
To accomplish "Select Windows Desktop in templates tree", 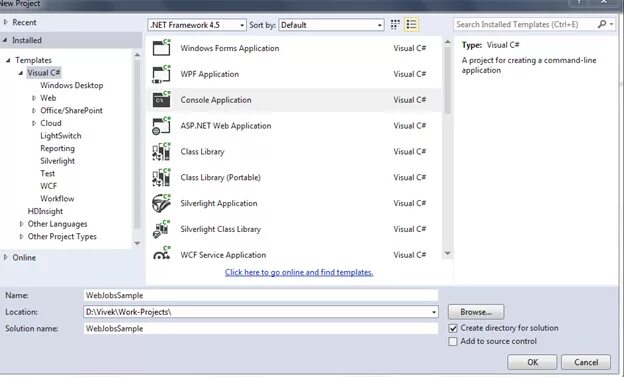I will pyautogui.click(x=72, y=85).
